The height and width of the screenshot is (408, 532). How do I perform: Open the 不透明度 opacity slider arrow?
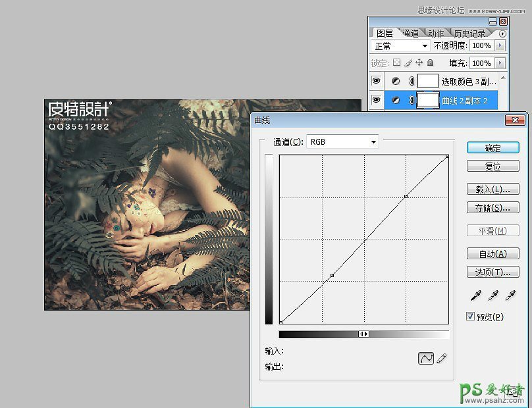[x=500, y=46]
